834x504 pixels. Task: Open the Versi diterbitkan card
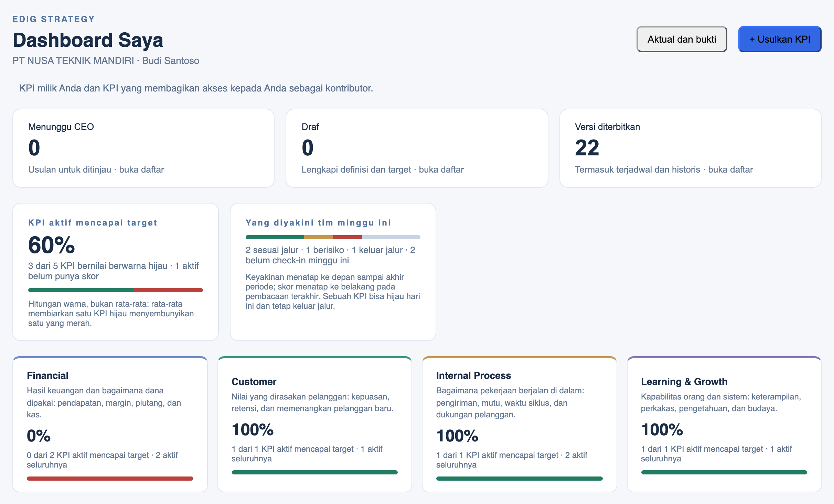click(690, 148)
